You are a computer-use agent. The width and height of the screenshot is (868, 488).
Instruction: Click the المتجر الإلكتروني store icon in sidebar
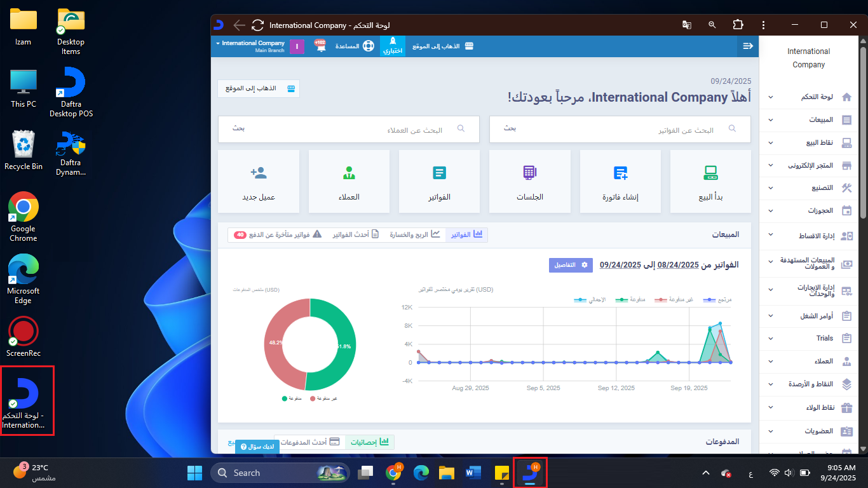point(846,166)
